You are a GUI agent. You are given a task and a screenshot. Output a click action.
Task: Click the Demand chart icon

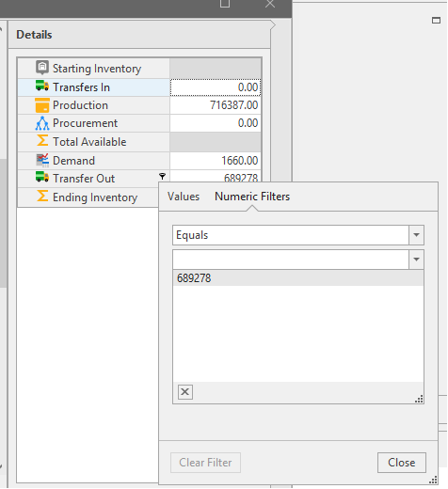(42, 160)
